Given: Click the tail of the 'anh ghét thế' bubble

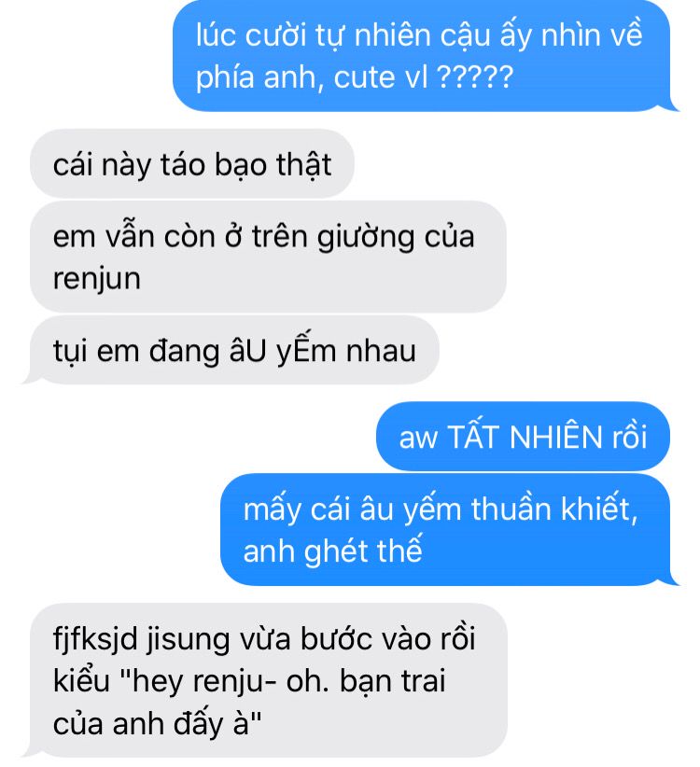Looking at the screenshot, I should coord(671,579).
